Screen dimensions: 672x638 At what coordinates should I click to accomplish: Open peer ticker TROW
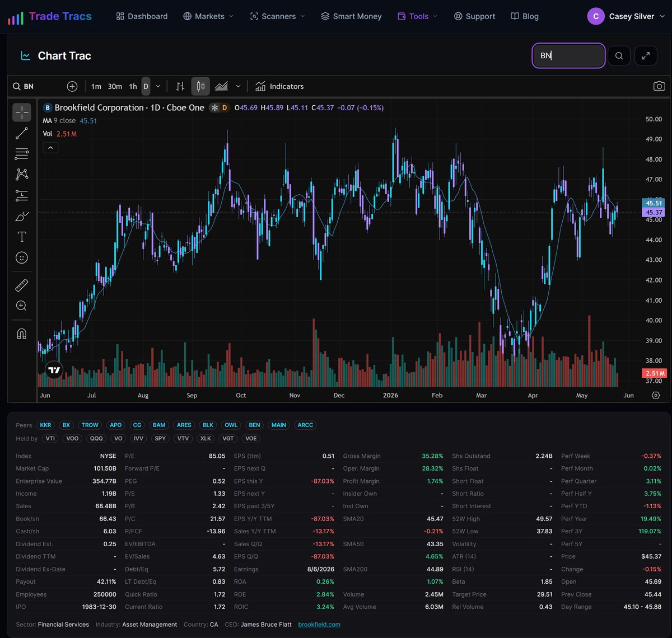90,425
